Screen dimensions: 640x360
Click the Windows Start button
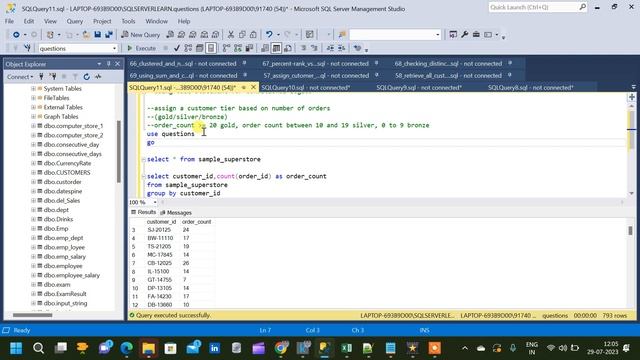[x=16, y=348]
